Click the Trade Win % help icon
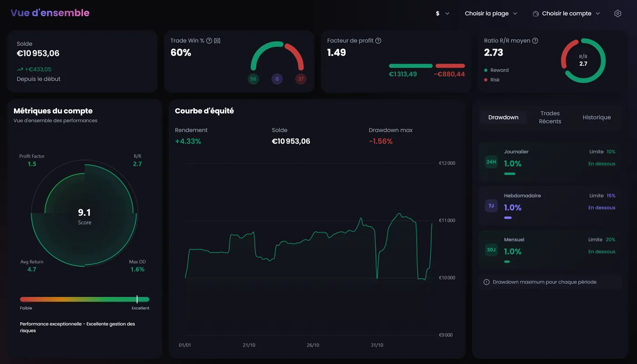637x364 pixels. (209, 41)
